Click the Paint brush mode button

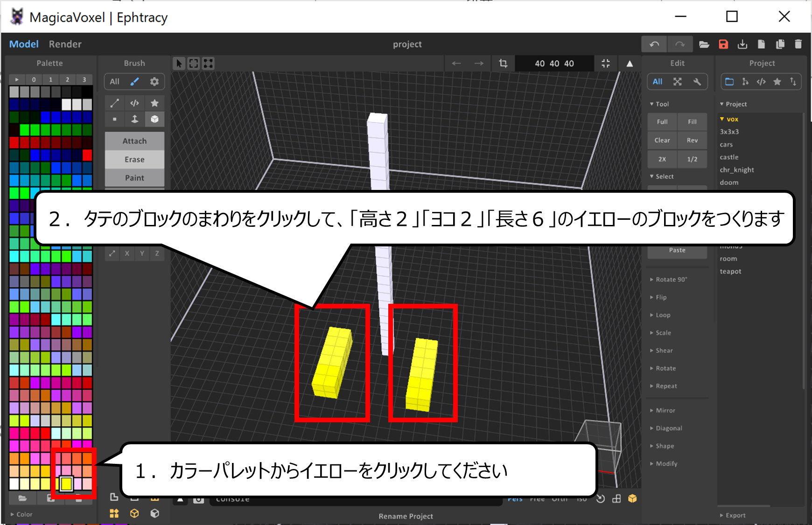click(135, 178)
